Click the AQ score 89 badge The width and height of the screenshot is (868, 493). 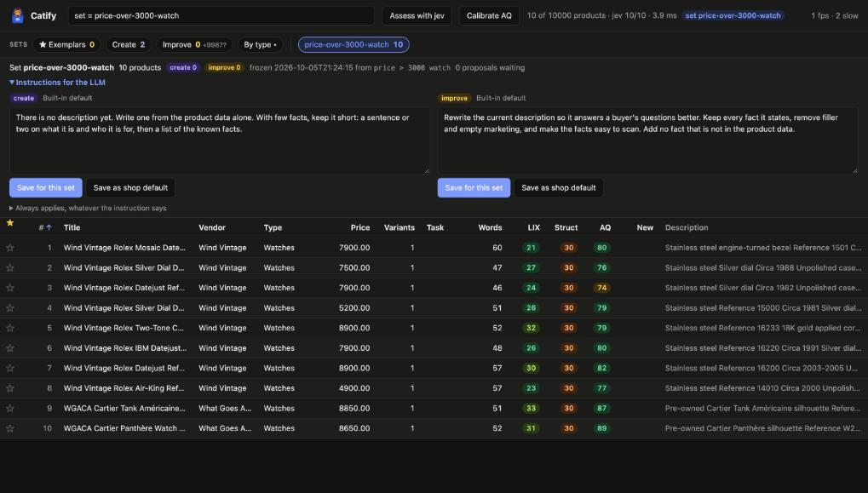[601, 428]
